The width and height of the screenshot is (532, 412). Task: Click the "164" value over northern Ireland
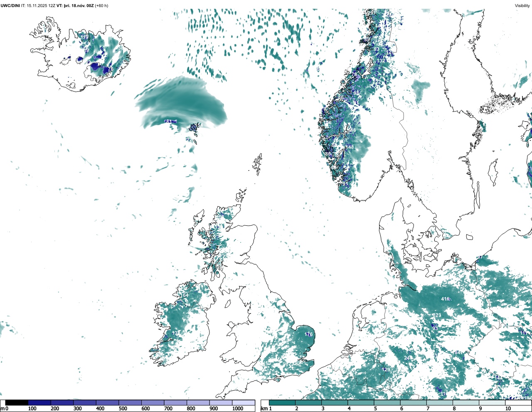[x=184, y=295]
